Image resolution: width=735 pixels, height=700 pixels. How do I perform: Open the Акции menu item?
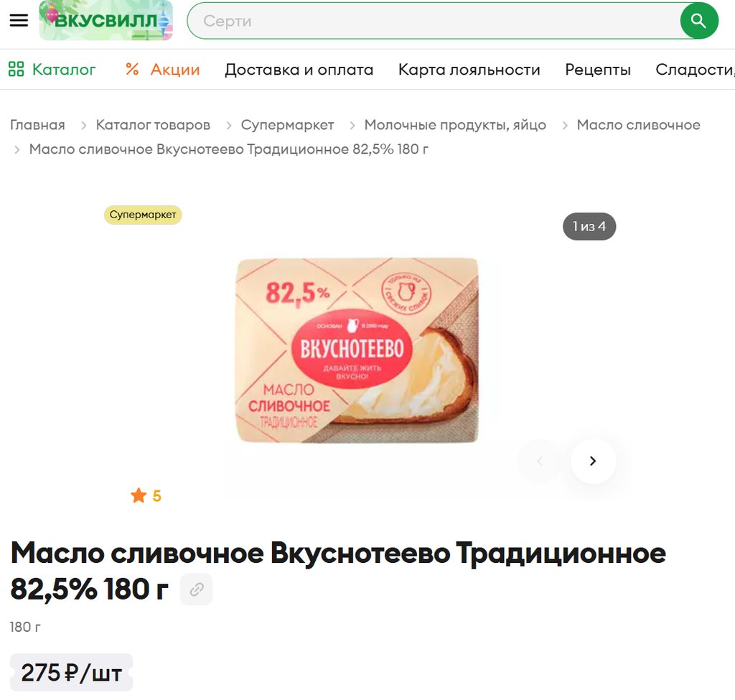pos(175,70)
